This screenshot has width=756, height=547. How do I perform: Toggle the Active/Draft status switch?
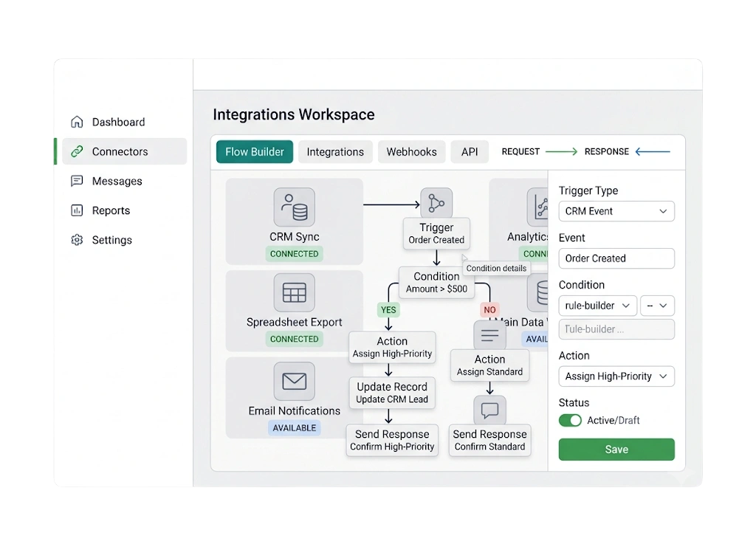pos(571,420)
